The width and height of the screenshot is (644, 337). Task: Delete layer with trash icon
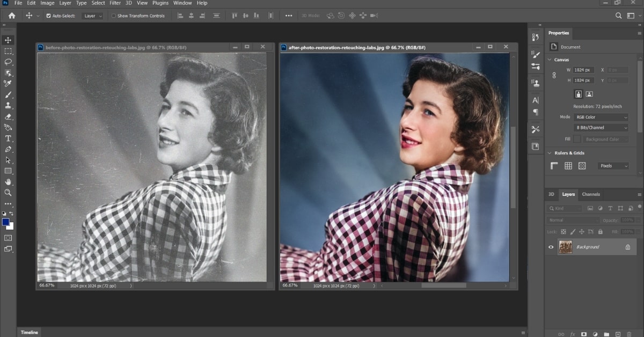click(x=629, y=334)
